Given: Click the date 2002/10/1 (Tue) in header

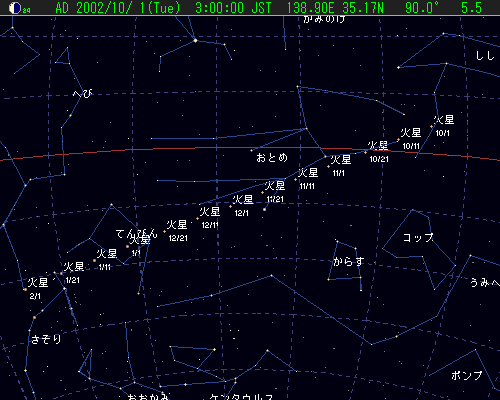Looking at the screenshot, I should coord(118,8).
